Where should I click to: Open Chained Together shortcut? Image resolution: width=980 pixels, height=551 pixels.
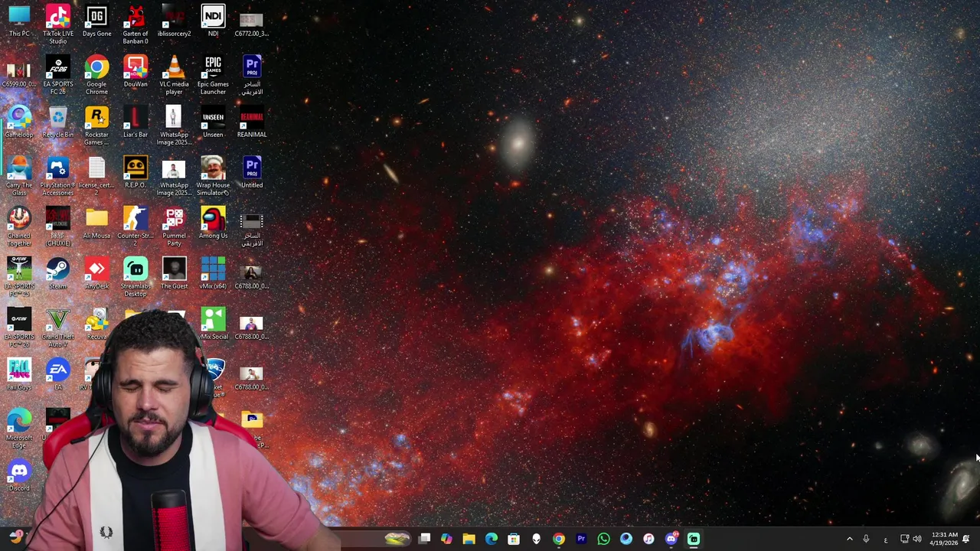[x=19, y=227]
